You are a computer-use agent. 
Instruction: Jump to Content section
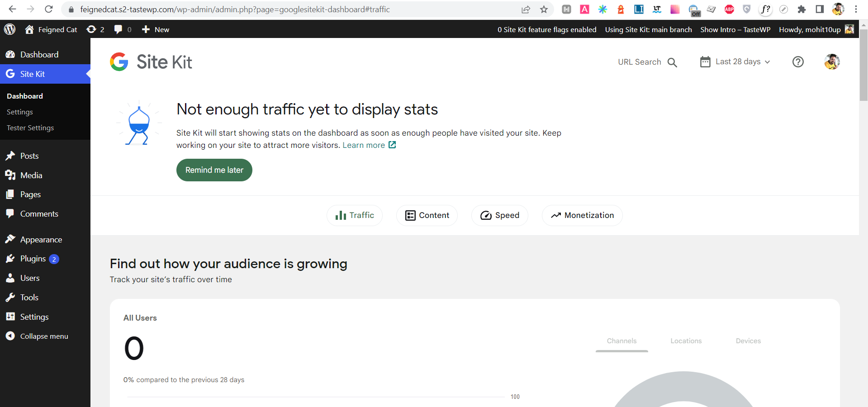[x=427, y=215]
